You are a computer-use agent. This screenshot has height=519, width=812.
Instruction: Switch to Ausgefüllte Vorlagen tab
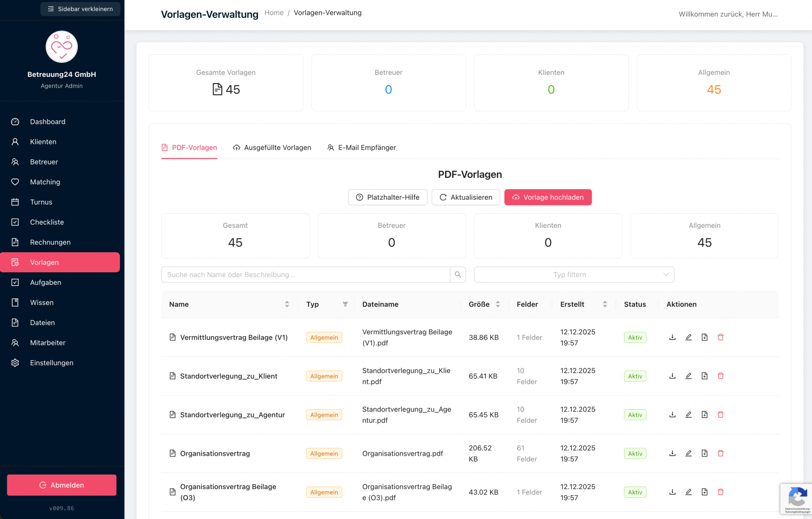coord(272,148)
